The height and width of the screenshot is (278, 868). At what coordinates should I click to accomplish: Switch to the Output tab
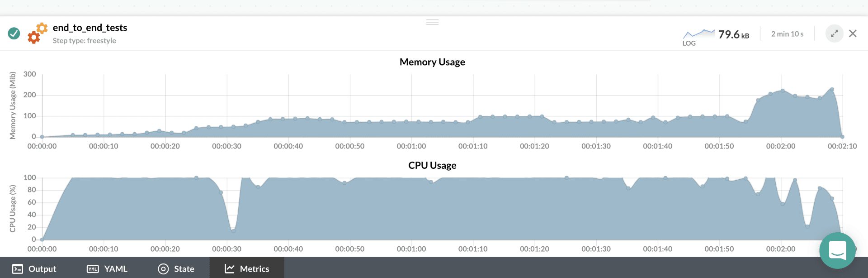35,268
